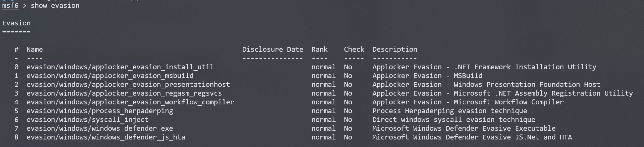644x147 pixels.
Task: Click the 'Microsoft Workflow Compiler' description text
Action: coord(508,102)
